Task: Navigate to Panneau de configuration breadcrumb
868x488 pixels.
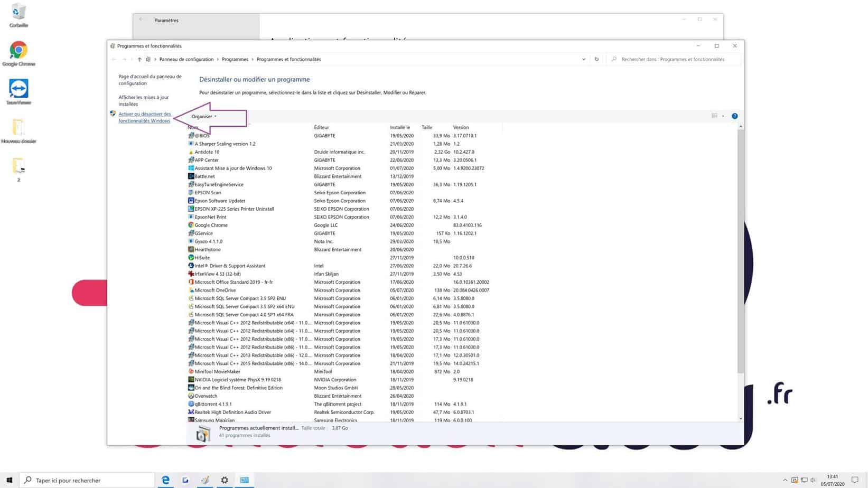Action: tap(186, 60)
